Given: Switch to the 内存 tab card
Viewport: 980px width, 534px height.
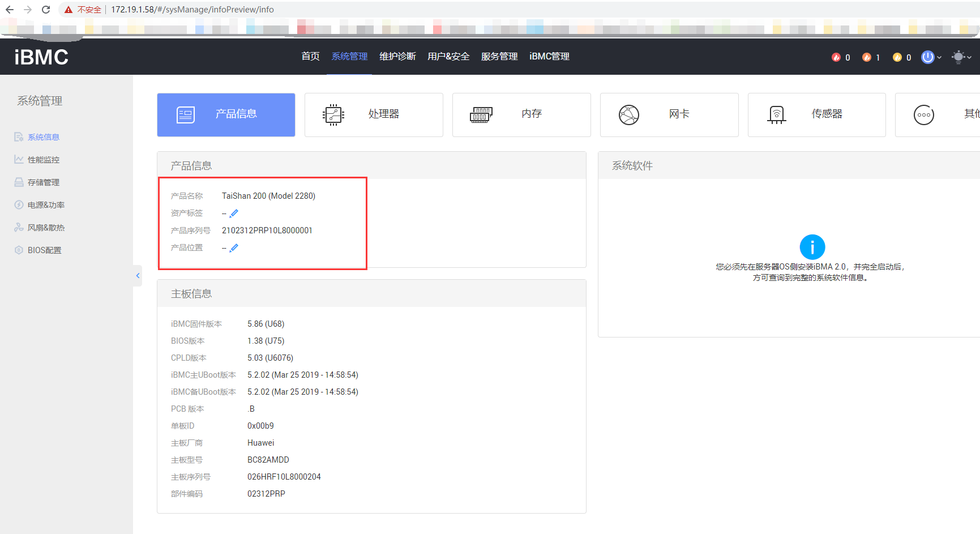Looking at the screenshot, I should click(521, 115).
